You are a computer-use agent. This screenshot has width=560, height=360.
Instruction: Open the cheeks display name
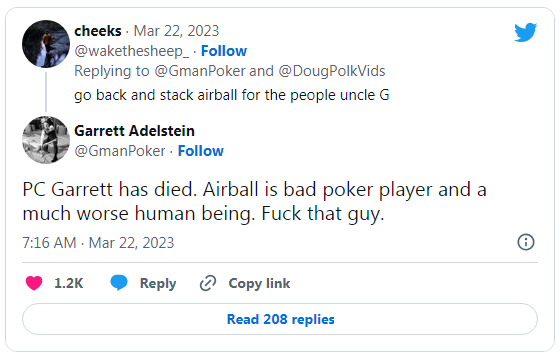[x=98, y=31]
